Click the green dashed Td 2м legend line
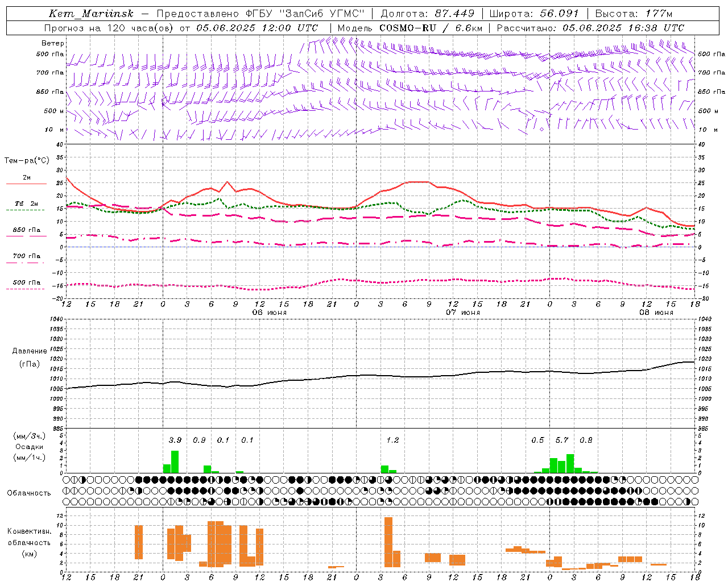 tap(26, 210)
